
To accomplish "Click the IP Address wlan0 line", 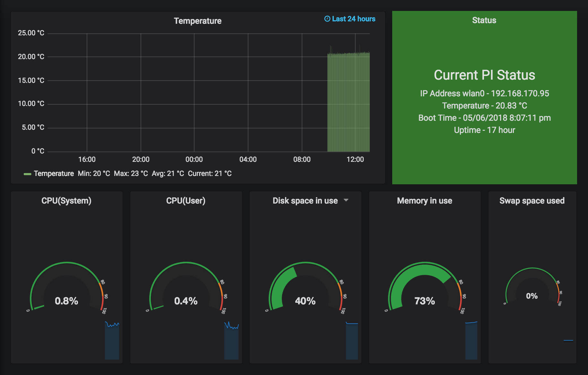I will click(485, 93).
